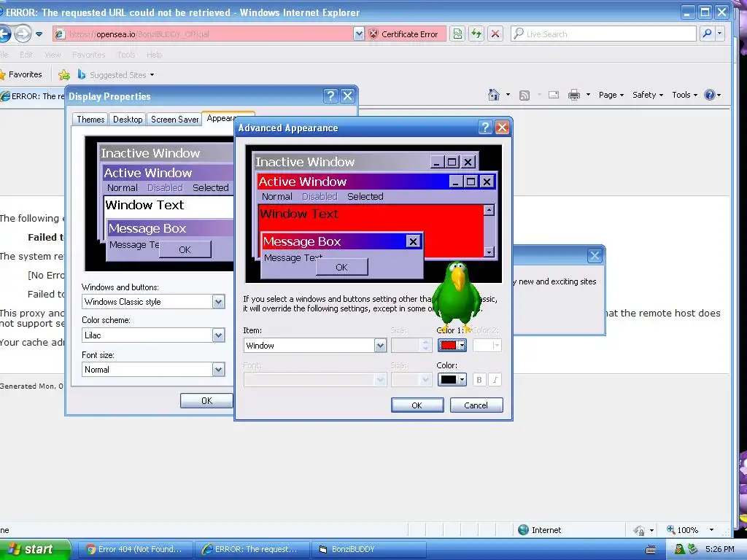
Task: Open the Help menu in menu bar
Action: pyautogui.click(x=154, y=55)
